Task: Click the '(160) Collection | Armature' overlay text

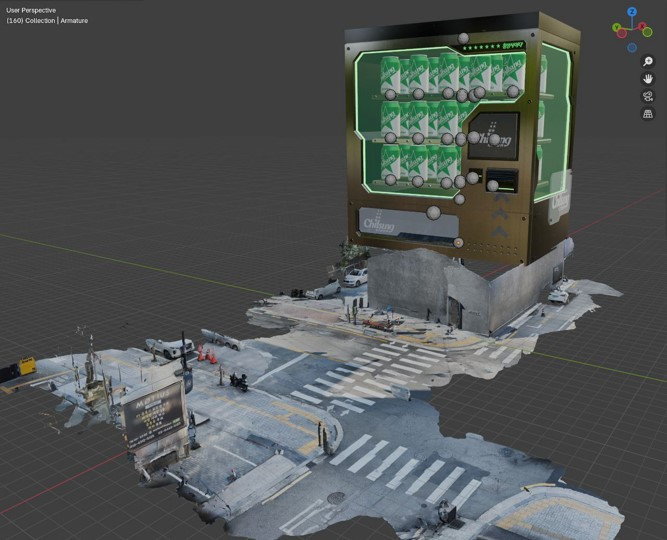Action: click(47, 20)
